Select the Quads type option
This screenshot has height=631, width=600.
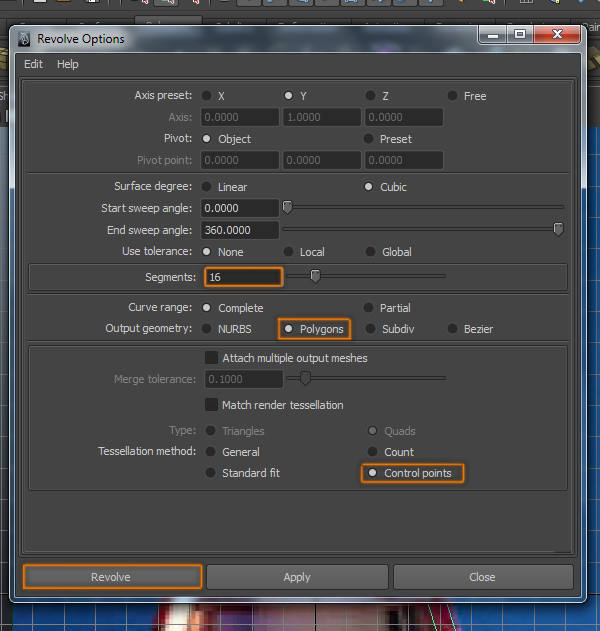373,431
